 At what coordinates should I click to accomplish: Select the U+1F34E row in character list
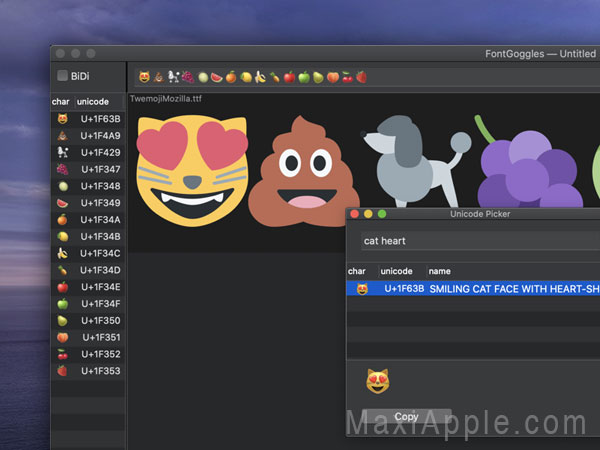click(x=88, y=287)
